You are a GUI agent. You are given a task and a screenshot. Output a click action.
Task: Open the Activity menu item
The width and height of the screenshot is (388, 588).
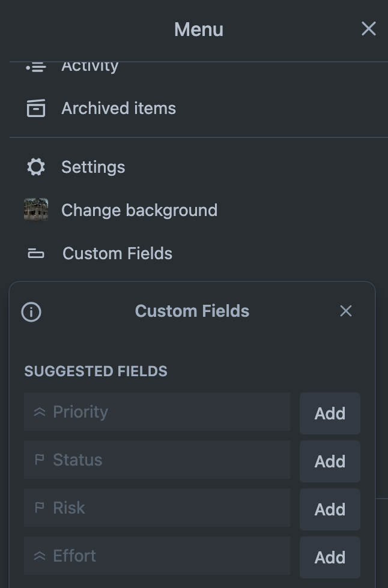click(x=90, y=67)
